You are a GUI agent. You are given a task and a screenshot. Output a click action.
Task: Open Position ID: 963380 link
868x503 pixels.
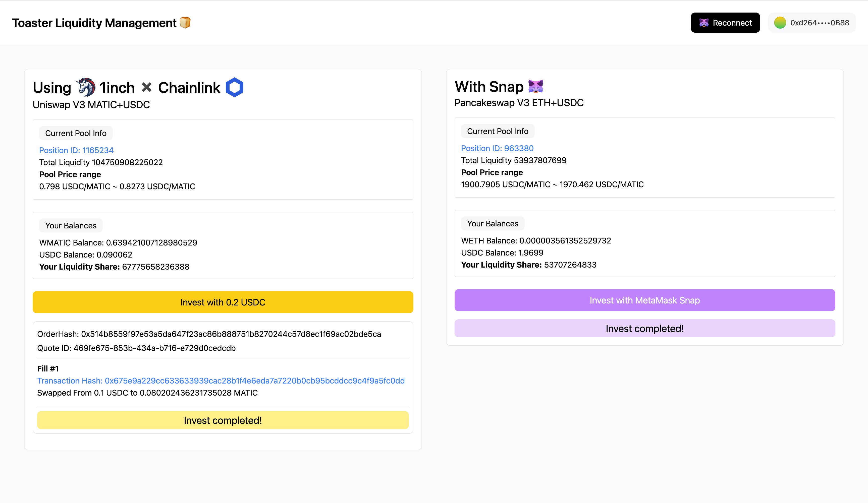pos(497,148)
